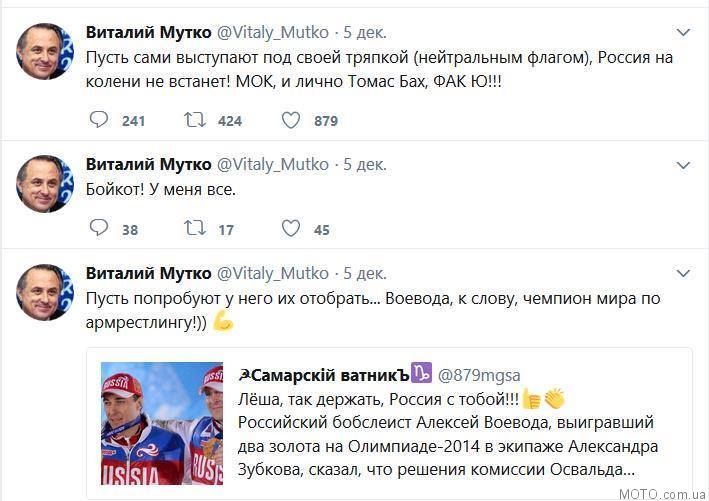Open @Vitaly_Mutko handle in second tweet
709x501 pixels.
tap(273, 164)
